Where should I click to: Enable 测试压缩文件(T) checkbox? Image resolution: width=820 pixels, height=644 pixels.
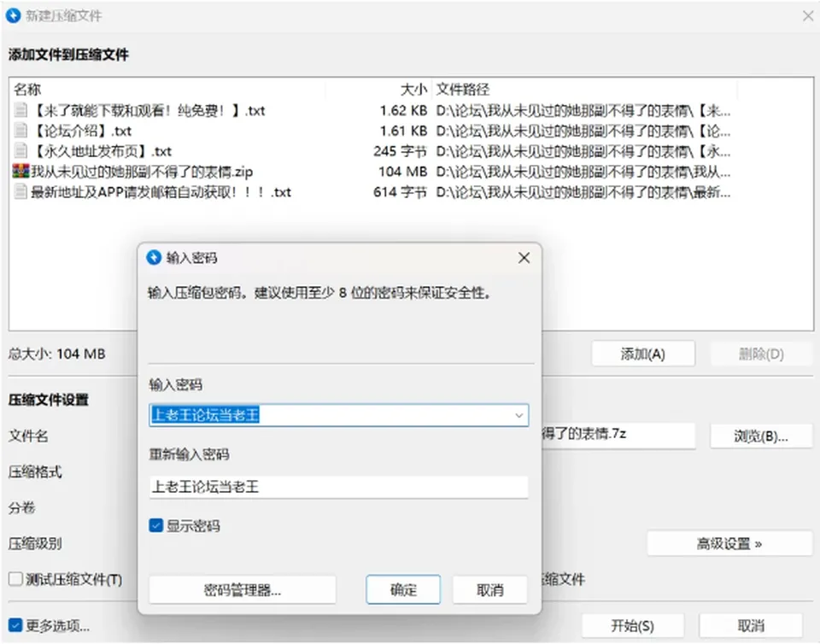[15, 579]
